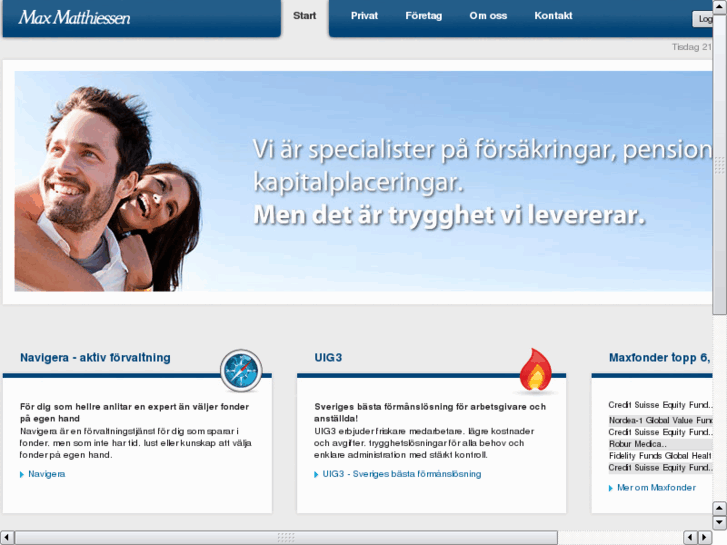This screenshot has width=727, height=545.
Task: Follow the Navigera link
Action: coord(46,474)
